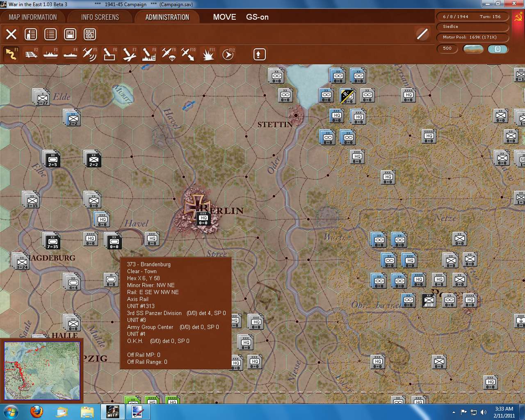Select the 3=15 infantry unit counter
This screenshot has width=525, height=420.
(x=32, y=200)
